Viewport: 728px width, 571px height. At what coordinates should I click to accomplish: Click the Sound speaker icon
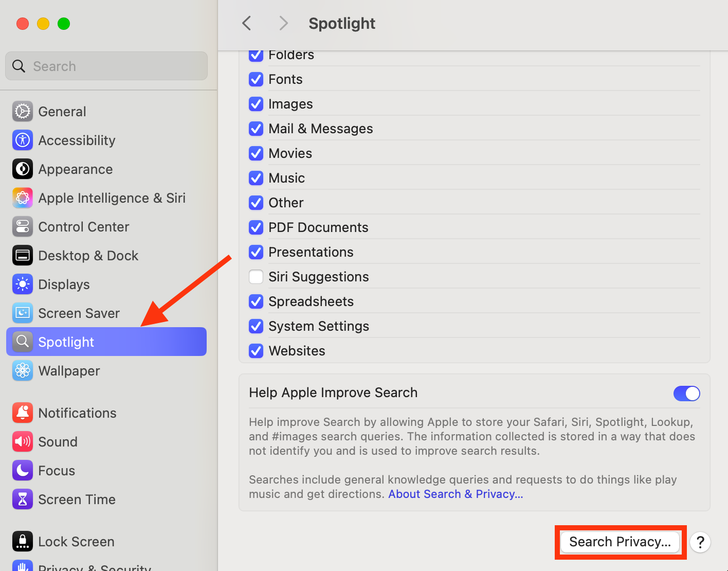click(x=22, y=441)
